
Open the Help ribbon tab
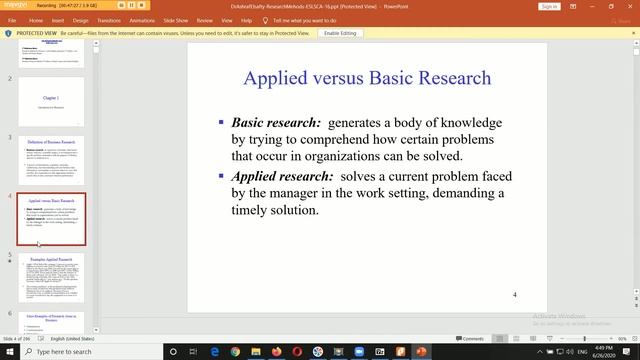pyautogui.click(x=246, y=20)
